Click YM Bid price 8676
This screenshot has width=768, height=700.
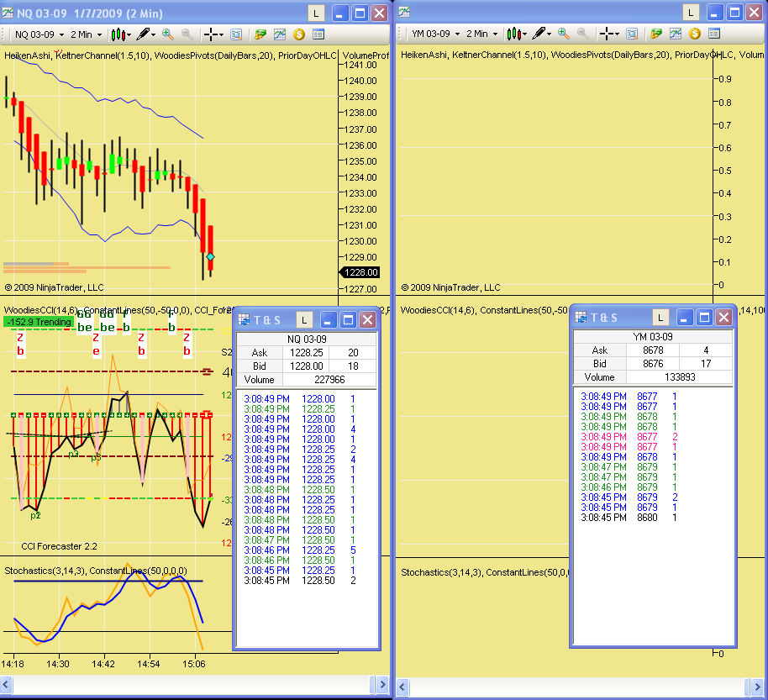coord(653,364)
